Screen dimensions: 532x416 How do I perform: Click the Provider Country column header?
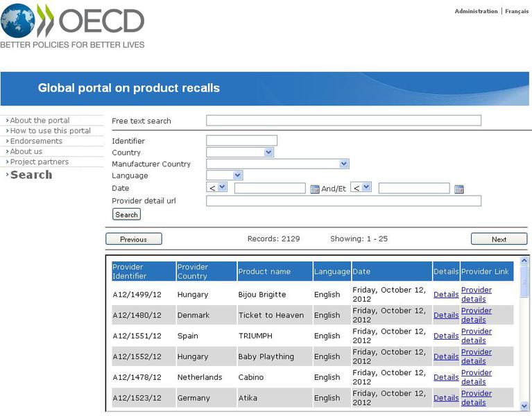click(206, 271)
